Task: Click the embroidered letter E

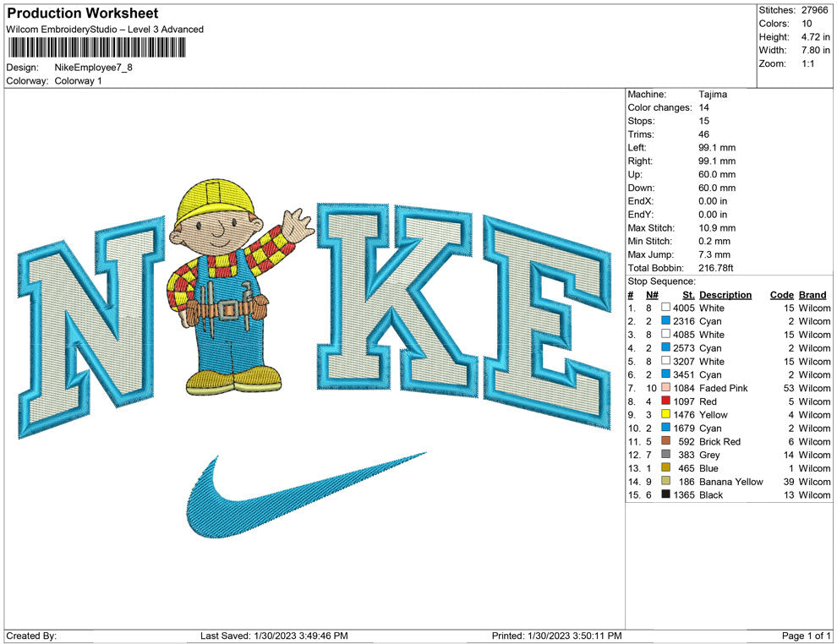Action: pyautogui.click(x=547, y=322)
